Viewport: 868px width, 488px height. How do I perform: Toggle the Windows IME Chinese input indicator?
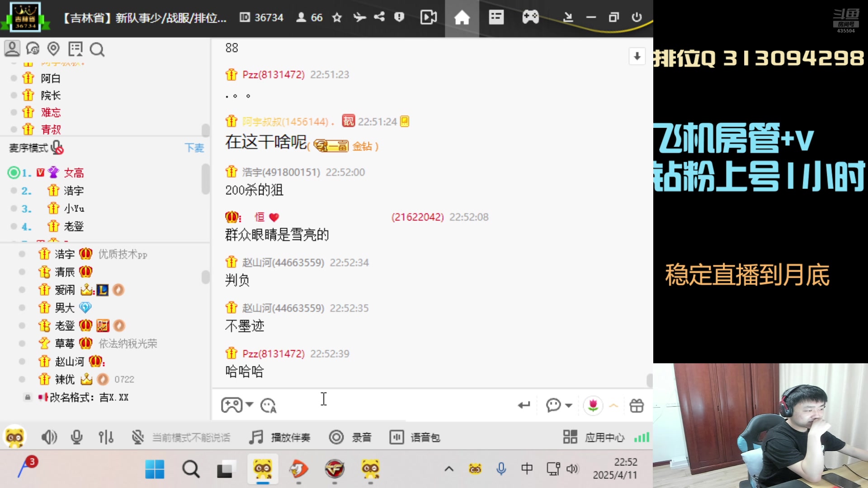coord(527,469)
